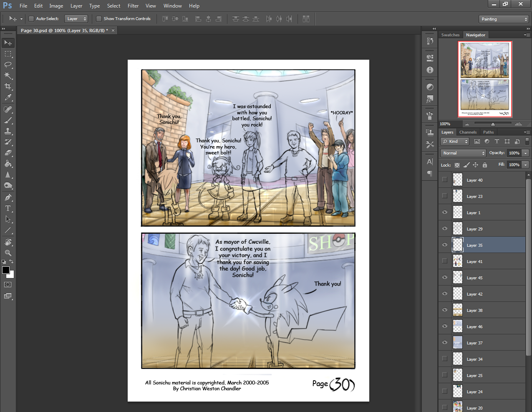Click the foreground color swatch

pyautogui.click(x=6, y=270)
